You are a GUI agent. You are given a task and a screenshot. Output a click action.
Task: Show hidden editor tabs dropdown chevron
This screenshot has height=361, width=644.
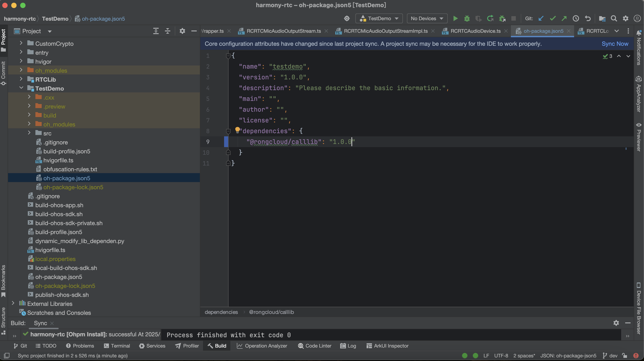[616, 31]
